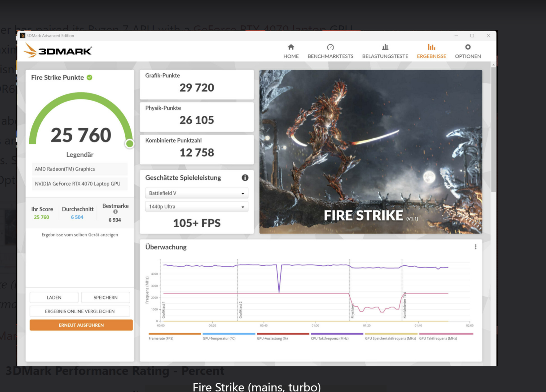Open the BENCHMARKTESTS tab
This screenshot has width=546, height=392.
[x=330, y=51]
